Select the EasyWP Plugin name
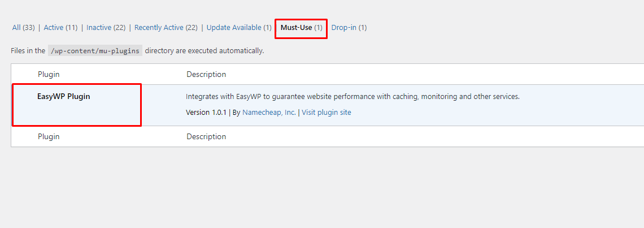Viewport: 644px width, 228px height. click(x=64, y=97)
